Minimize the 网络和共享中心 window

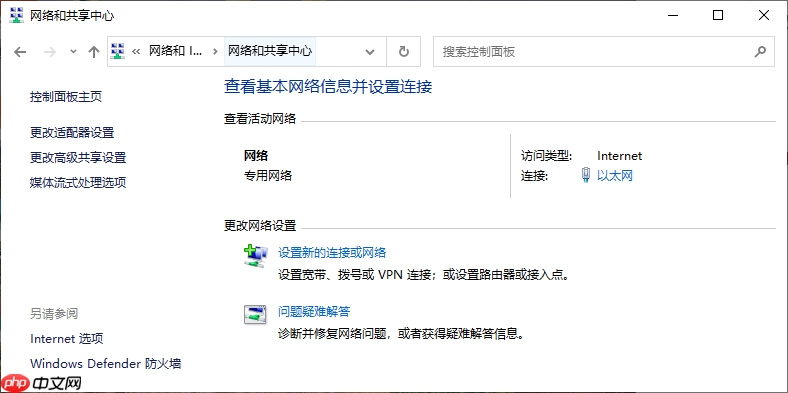coord(672,16)
